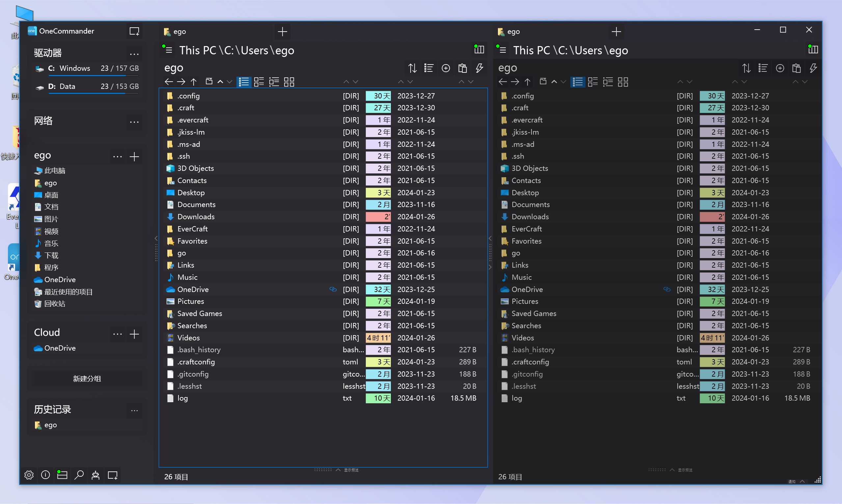Add a new tab in the left pane
This screenshot has height=504, width=842.
click(x=282, y=32)
